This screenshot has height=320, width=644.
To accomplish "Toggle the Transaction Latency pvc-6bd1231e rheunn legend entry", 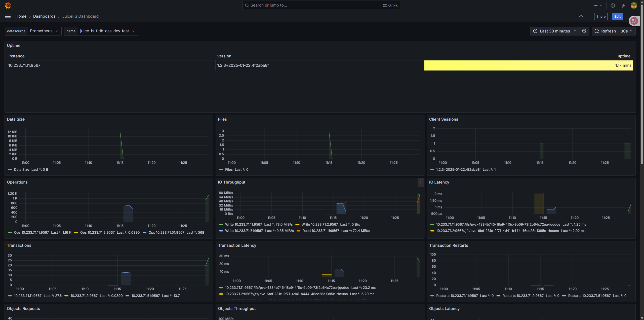I will (286, 294).
